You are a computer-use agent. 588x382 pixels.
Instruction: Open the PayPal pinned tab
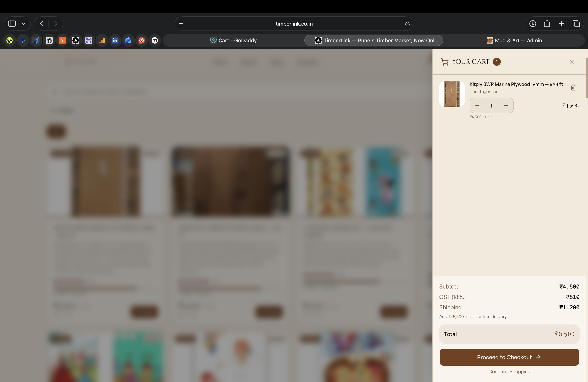point(23,40)
